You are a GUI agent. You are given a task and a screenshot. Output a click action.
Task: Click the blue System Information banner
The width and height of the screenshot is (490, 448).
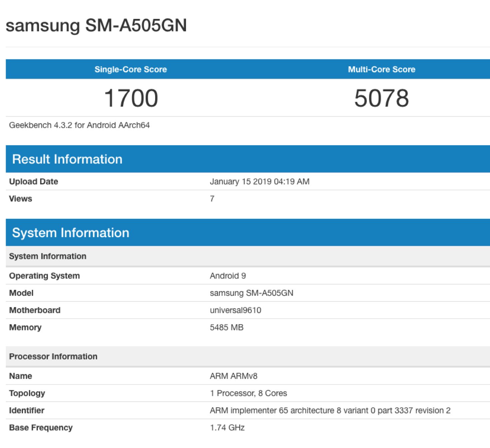click(x=71, y=233)
